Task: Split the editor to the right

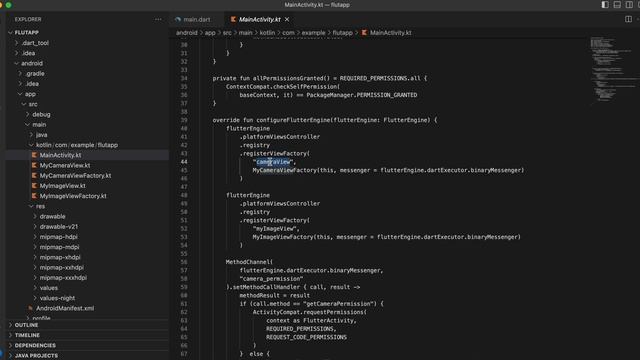Action: pyautogui.click(x=628, y=19)
